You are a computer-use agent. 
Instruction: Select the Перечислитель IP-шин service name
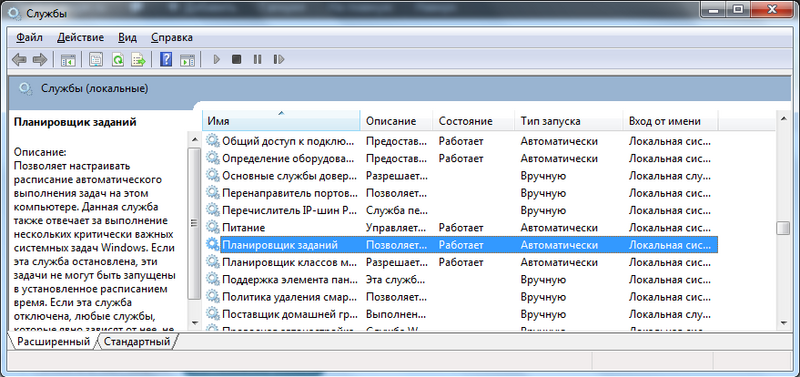pyautogui.click(x=289, y=210)
